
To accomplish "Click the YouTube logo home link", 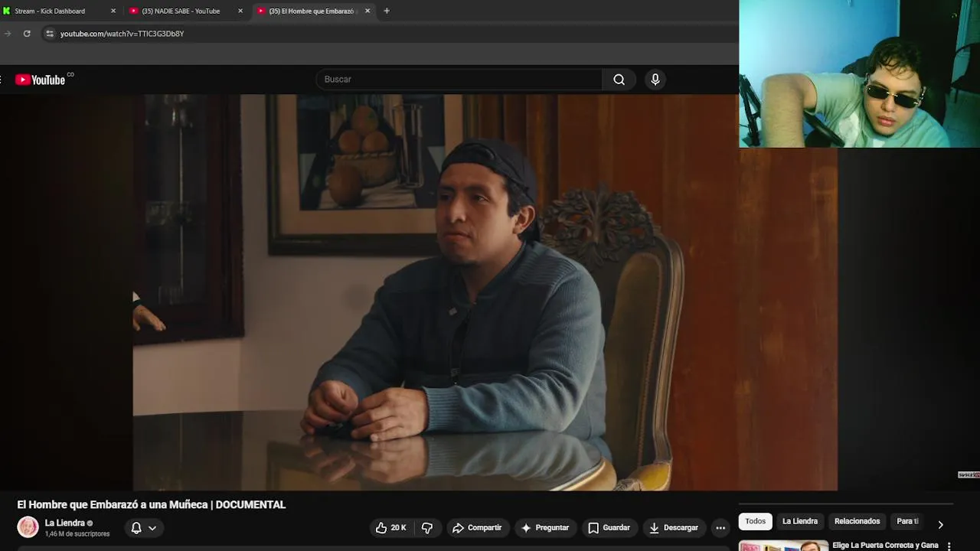I will 41,80.
